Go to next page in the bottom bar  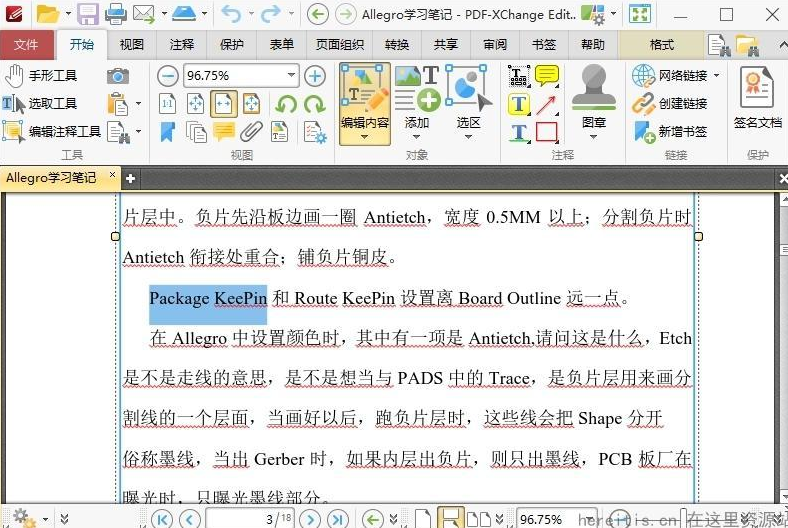click(310, 518)
